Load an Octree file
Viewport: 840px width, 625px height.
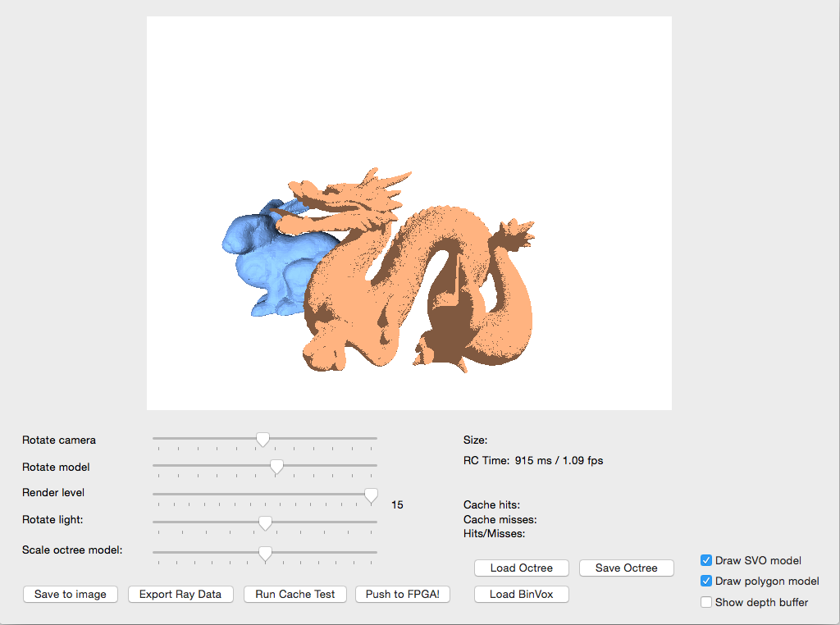click(521, 568)
